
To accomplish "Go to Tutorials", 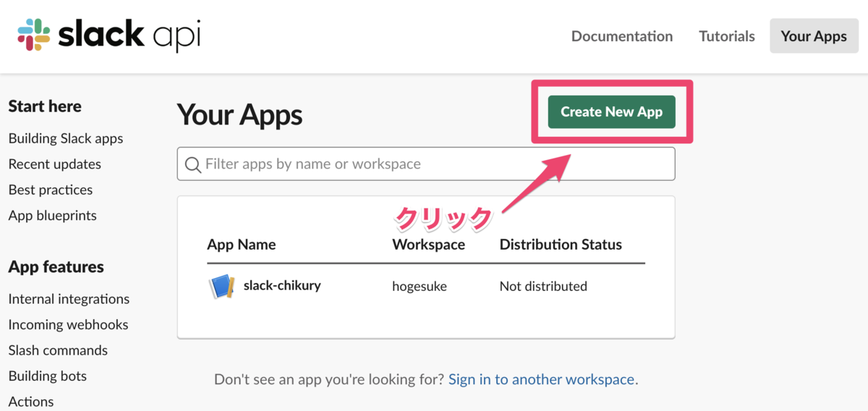I will coord(727,36).
